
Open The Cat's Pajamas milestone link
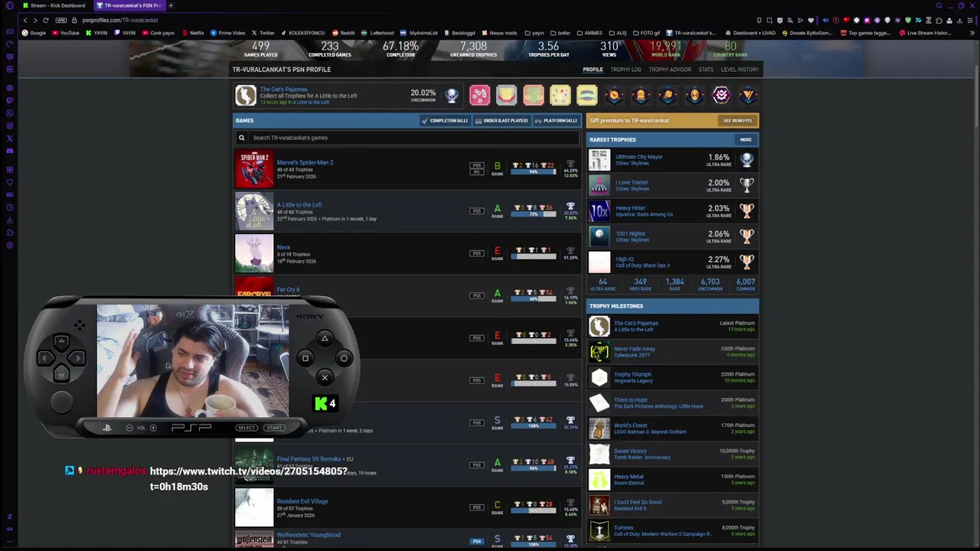point(635,323)
